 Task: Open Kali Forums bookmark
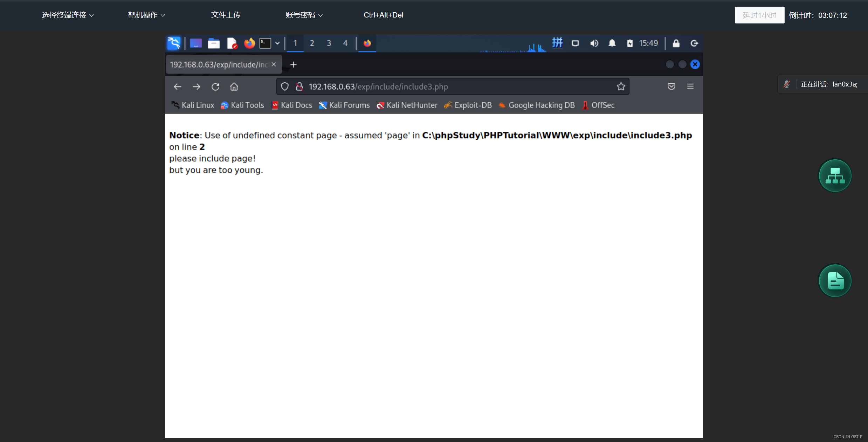(x=344, y=105)
